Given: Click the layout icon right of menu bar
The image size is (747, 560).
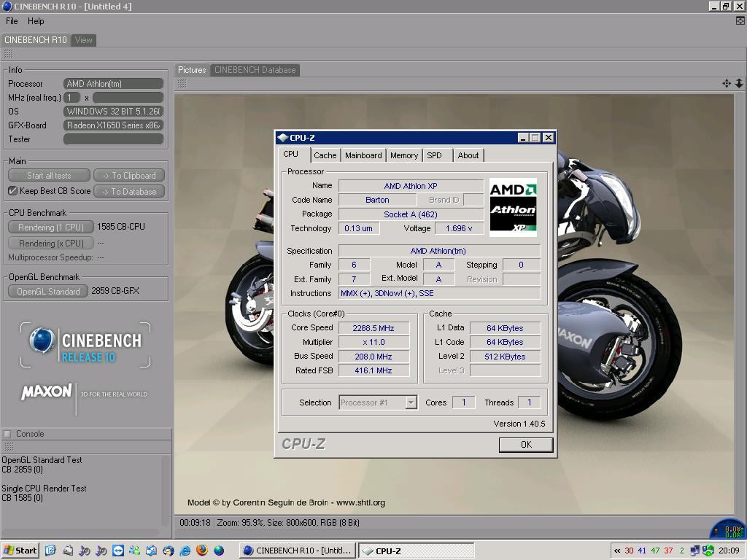Looking at the screenshot, I should pyautogui.click(x=740, y=21).
